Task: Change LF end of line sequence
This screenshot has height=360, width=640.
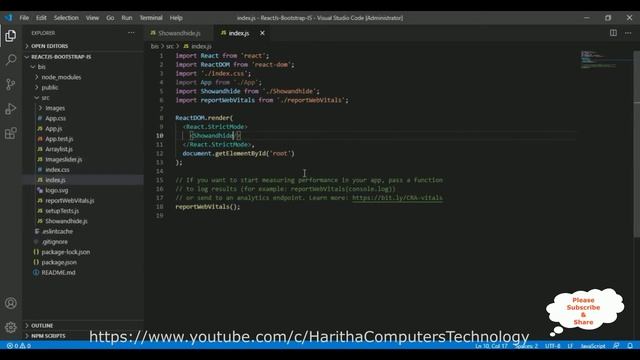Action: click(x=570, y=346)
